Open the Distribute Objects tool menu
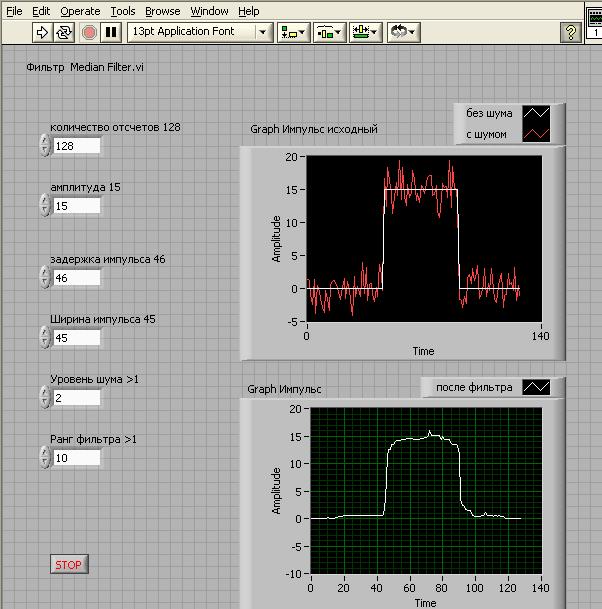 tap(329, 32)
